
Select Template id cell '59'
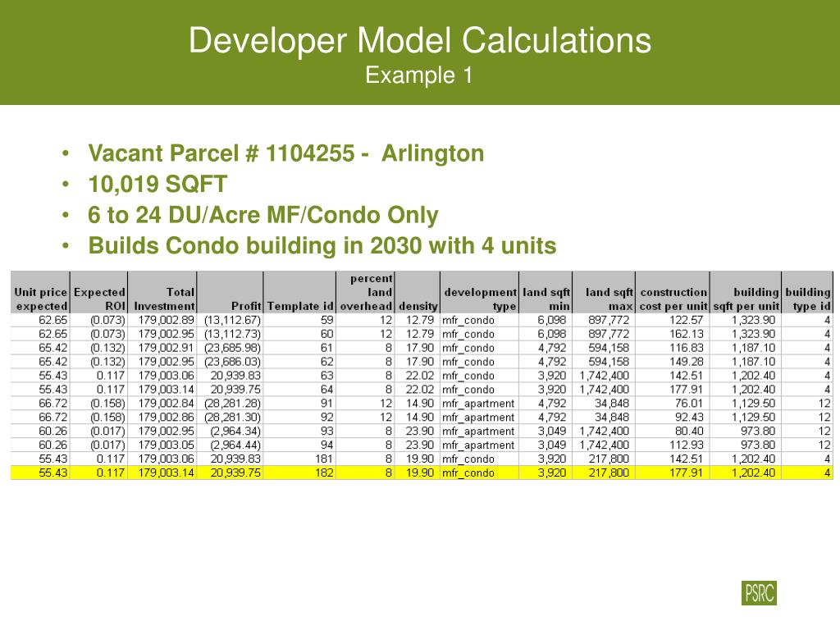[300, 321]
